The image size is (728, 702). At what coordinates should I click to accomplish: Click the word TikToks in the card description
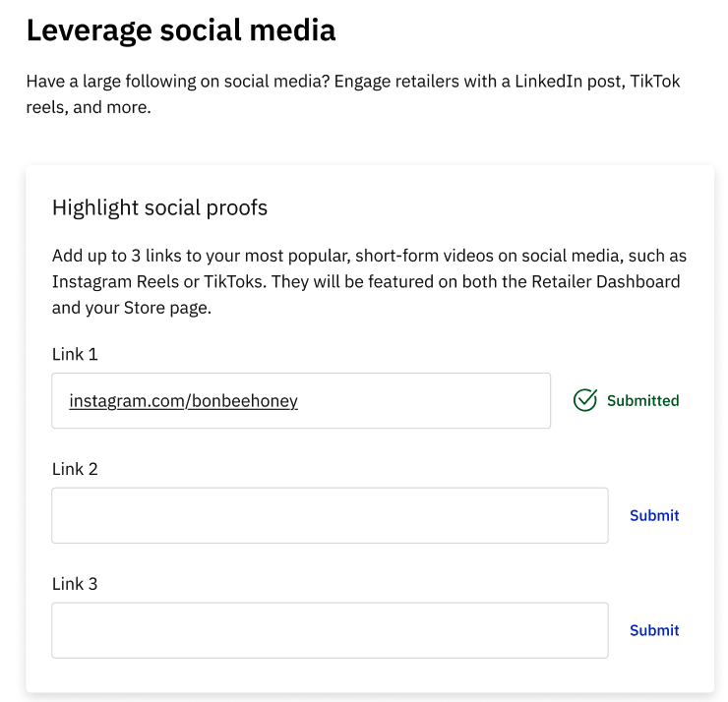point(235,281)
